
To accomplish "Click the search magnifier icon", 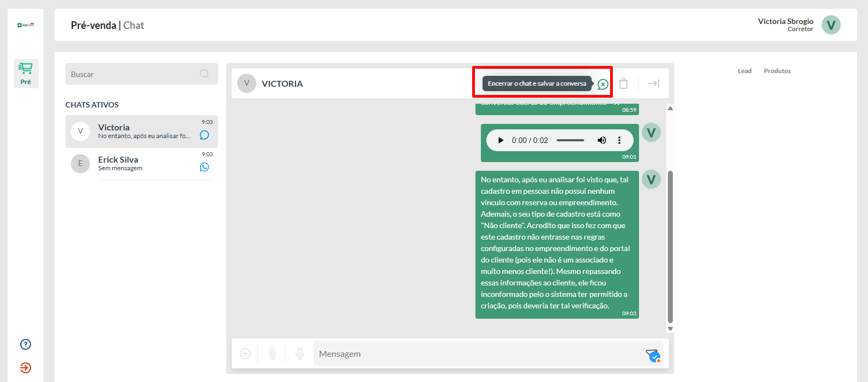I will (204, 74).
